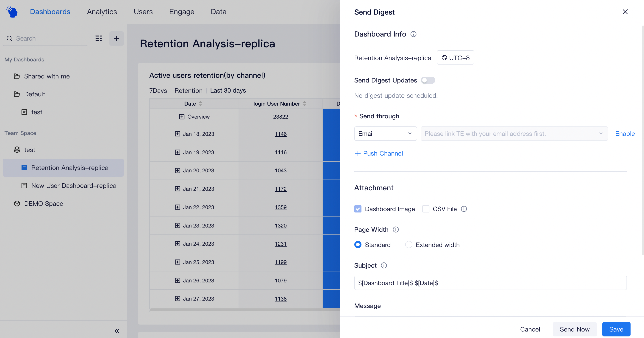
Task: Collapse the sidebar with the double-chevron icon
Action: point(117,331)
